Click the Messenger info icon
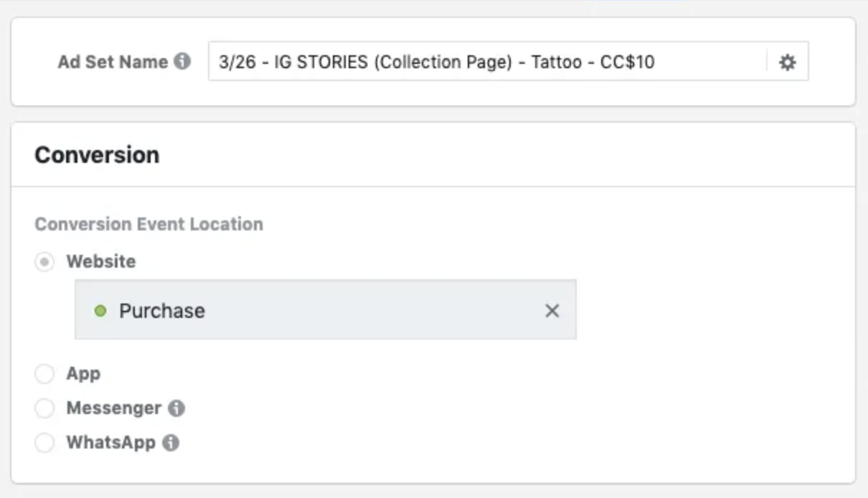The image size is (868, 498). coord(176,408)
